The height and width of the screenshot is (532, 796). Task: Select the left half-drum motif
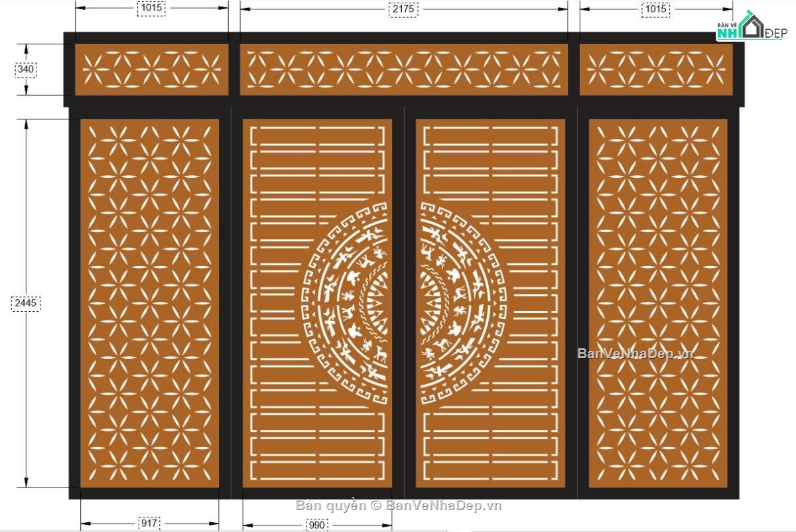pyautogui.click(x=344, y=300)
